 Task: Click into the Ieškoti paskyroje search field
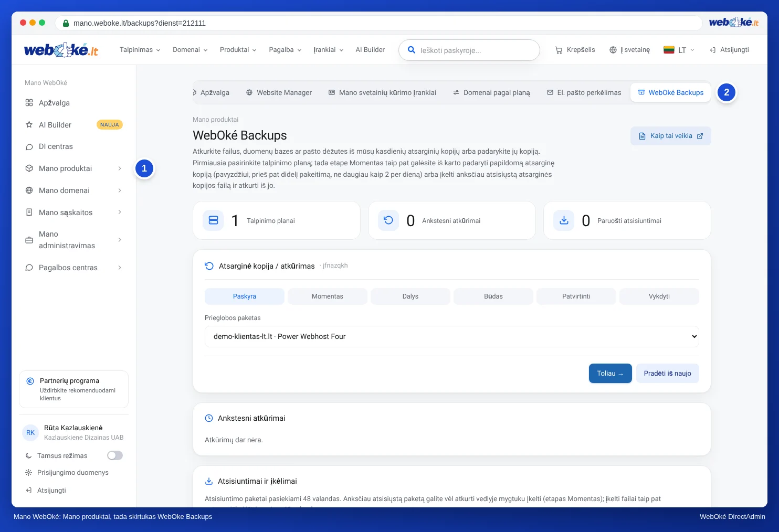[469, 50]
